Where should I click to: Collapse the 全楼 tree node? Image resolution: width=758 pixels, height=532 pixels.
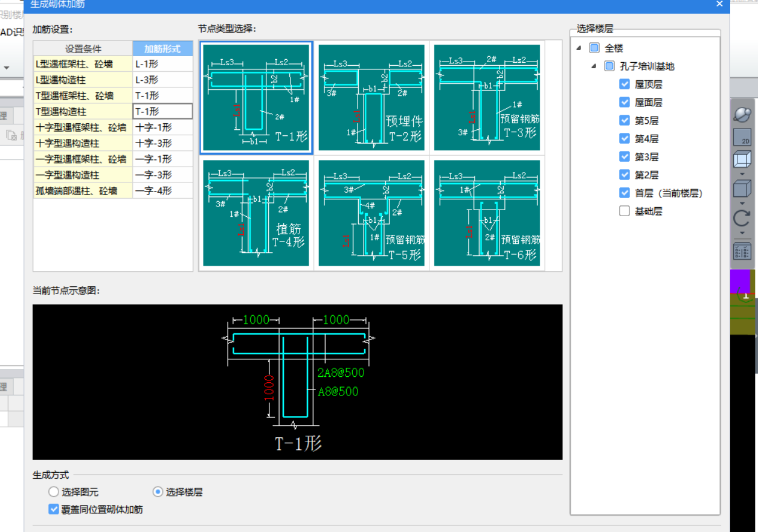pos(579,48)
